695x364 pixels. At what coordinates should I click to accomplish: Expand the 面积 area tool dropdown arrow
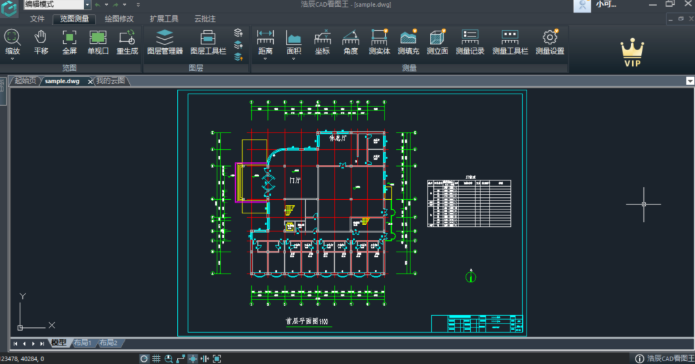pyautogui.click(x=293, y=59)
